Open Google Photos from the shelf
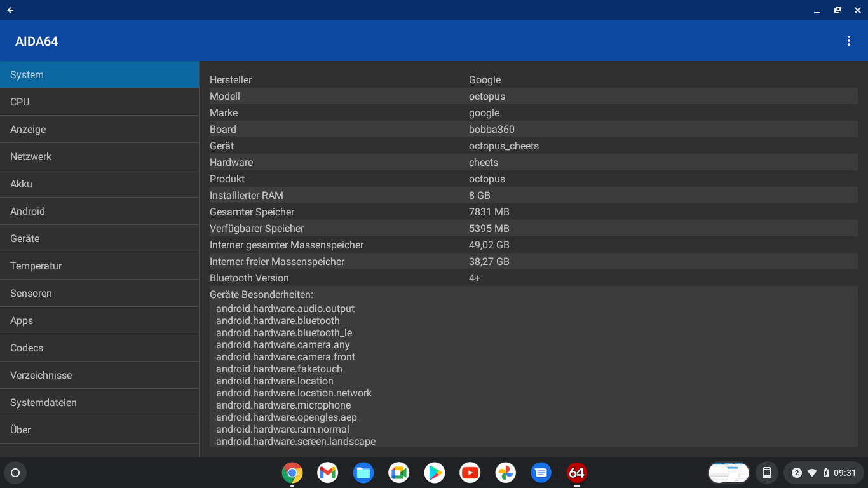The height and width of the screenshot is (488, 868). pos(506,473)
